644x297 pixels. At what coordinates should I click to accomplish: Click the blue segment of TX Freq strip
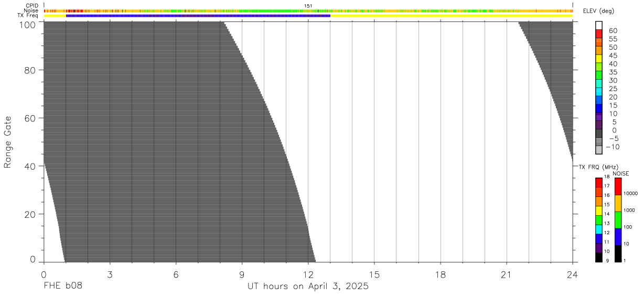click(x=198, y=16)
